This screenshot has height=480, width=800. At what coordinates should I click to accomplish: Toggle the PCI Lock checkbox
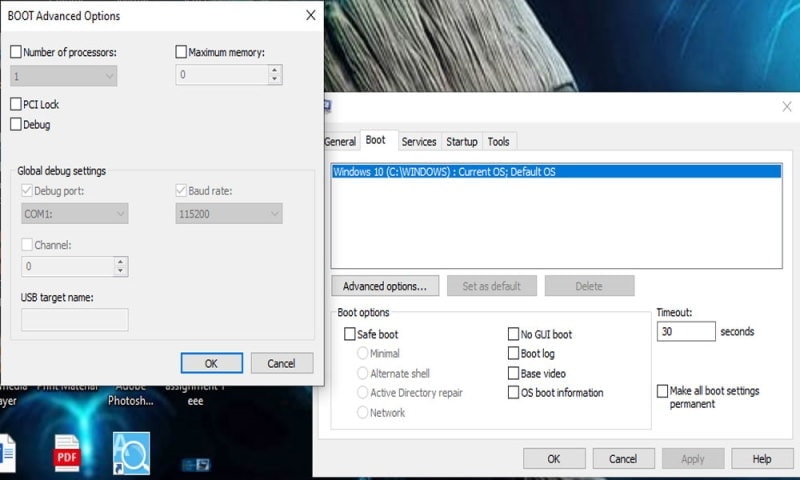pos(16,105)
